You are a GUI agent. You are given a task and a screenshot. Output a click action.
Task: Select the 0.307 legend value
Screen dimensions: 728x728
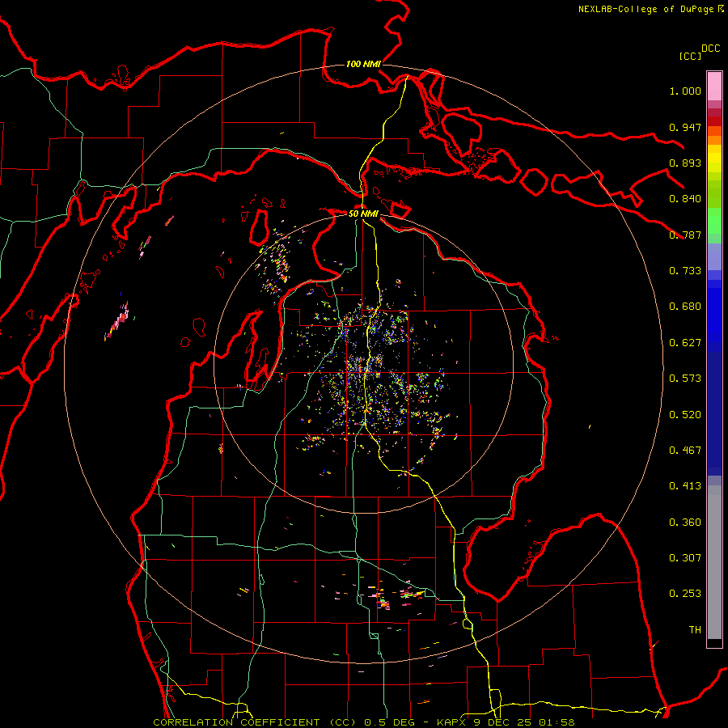685,558
